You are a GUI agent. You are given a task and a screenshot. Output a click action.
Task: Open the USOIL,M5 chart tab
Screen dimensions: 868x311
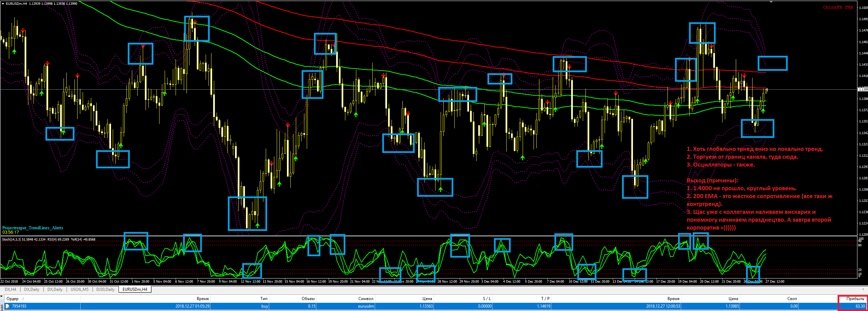79,289
